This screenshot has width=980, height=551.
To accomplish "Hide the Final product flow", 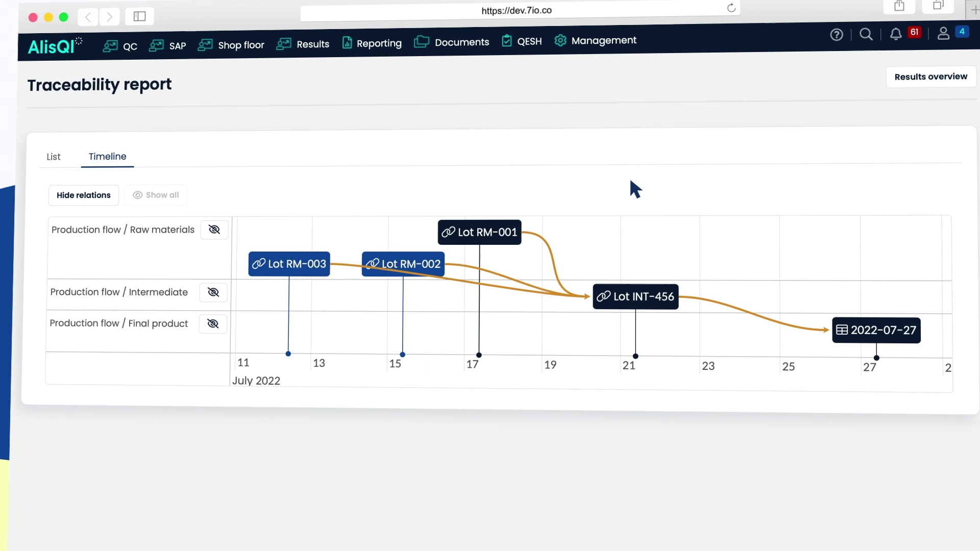I will tap(212, 323).
